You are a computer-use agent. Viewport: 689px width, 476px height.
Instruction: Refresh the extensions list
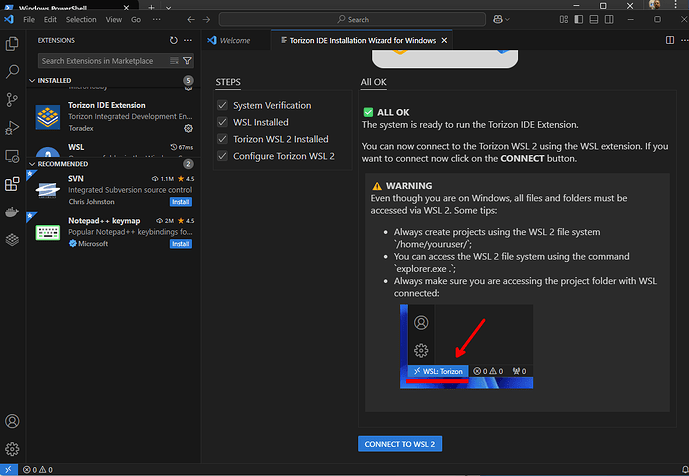[x=173, y=41]
